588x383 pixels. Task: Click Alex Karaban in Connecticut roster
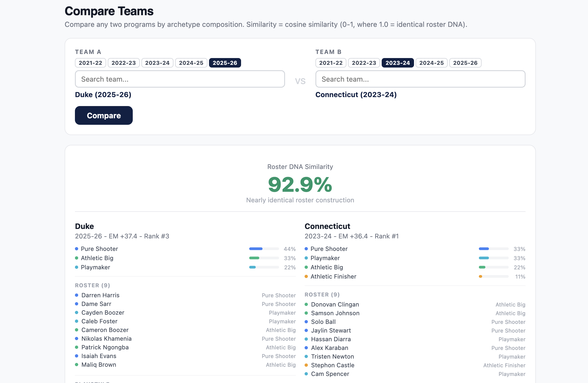pyautogui.click(x=330, y=348)
